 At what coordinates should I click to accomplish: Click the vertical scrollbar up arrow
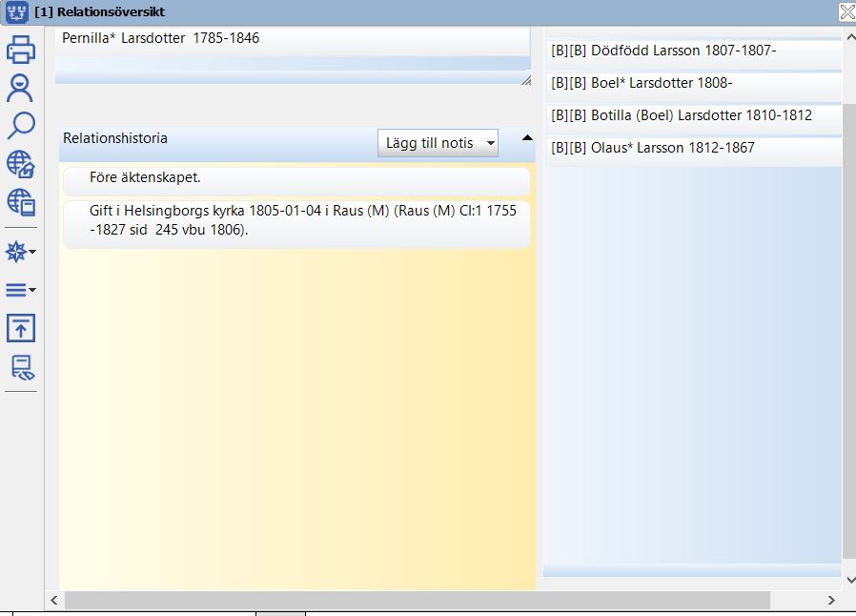pos(850,37)
